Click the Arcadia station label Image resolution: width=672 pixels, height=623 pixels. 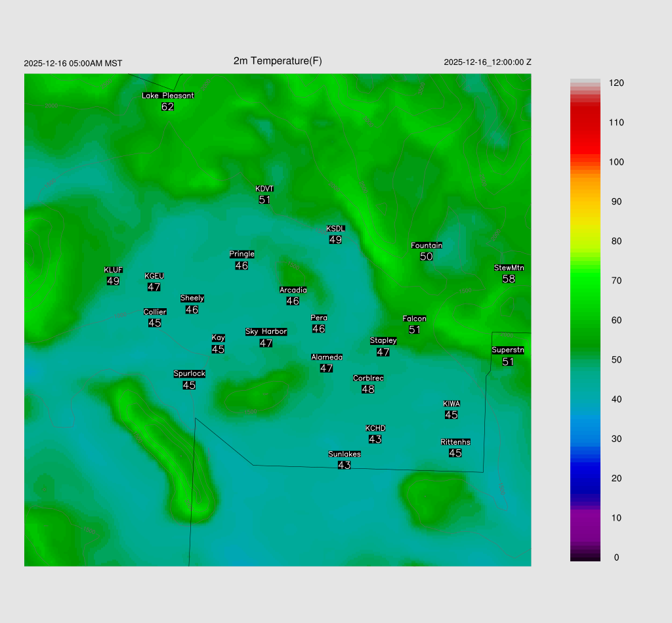(293, 290)
